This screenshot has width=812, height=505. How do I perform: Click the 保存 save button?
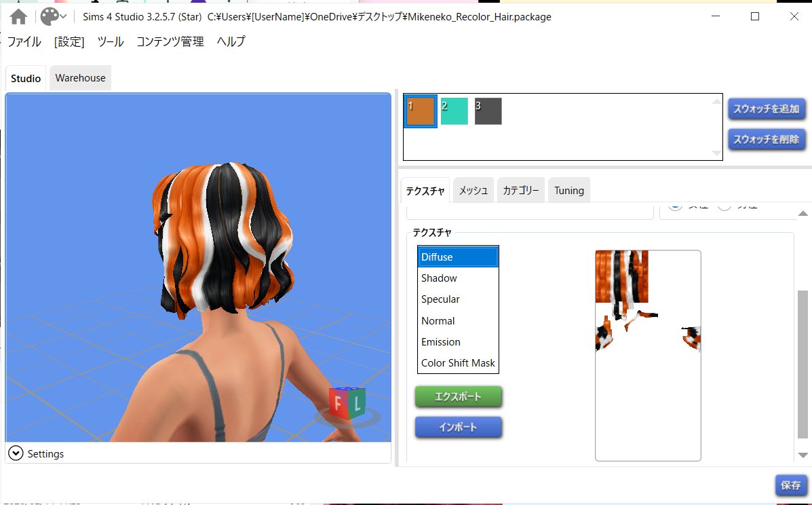pyautogui.click(x=791, y=485)
